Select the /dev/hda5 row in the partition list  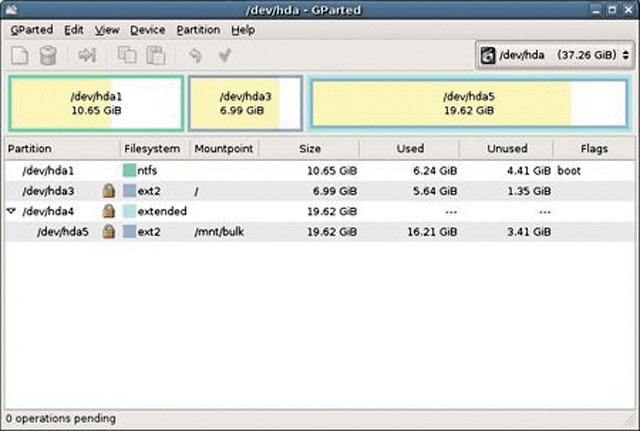click(x=320, y=231)
